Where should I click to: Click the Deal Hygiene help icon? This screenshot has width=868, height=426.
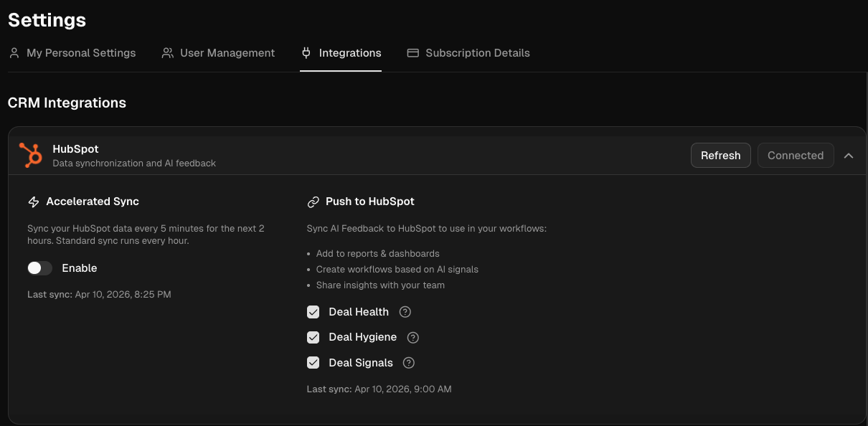tap(413, 337)
